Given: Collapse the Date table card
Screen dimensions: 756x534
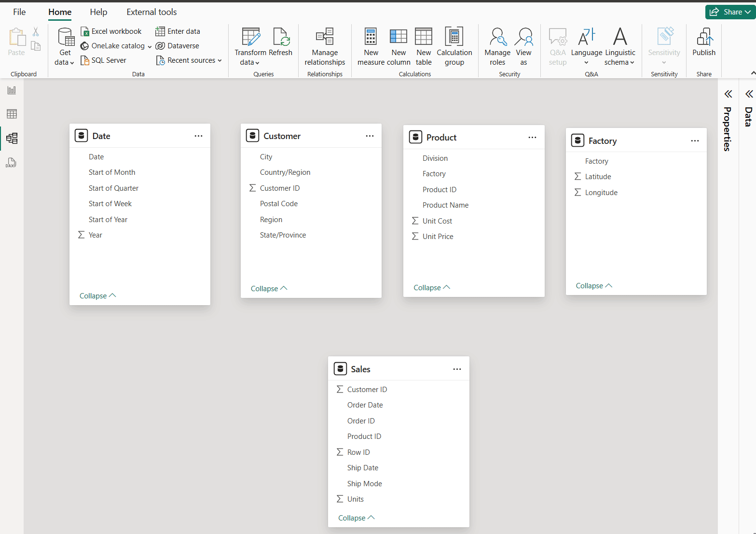Looking at the screenshot, I should 98,296.
